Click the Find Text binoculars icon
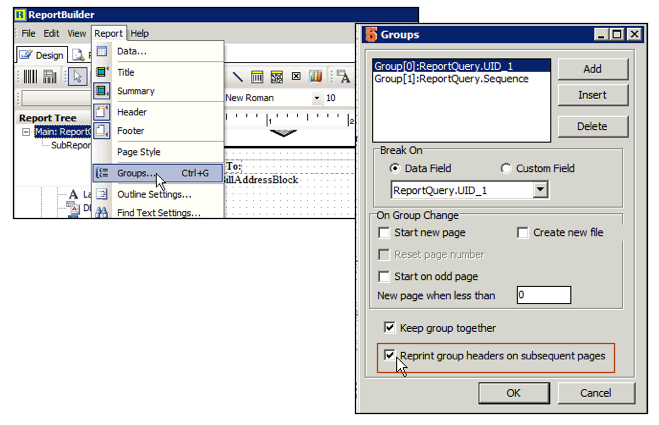Viewport: 659px width, 425px height. tap(101, 212)
